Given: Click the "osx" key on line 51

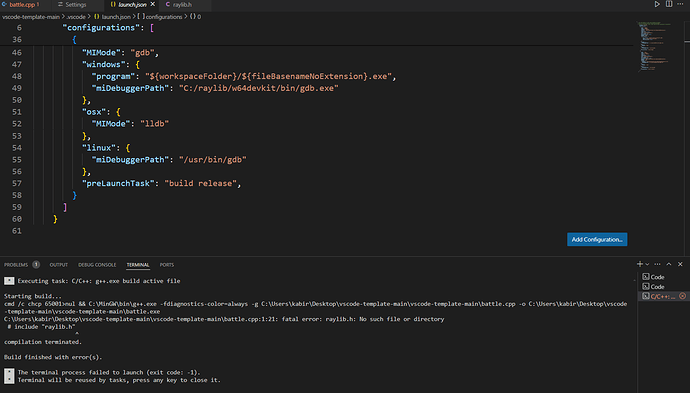Looking at the screenshot, I should click(94, 112).
